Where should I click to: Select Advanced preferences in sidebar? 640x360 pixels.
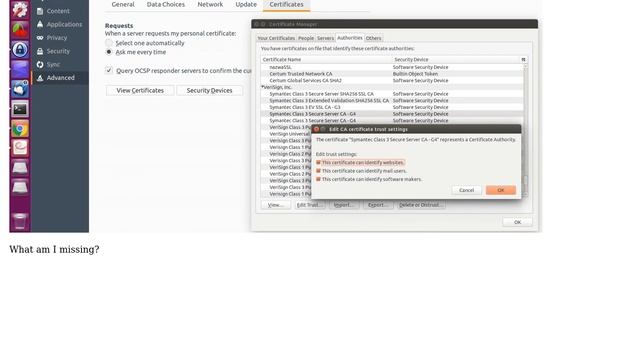pos(60,78)
